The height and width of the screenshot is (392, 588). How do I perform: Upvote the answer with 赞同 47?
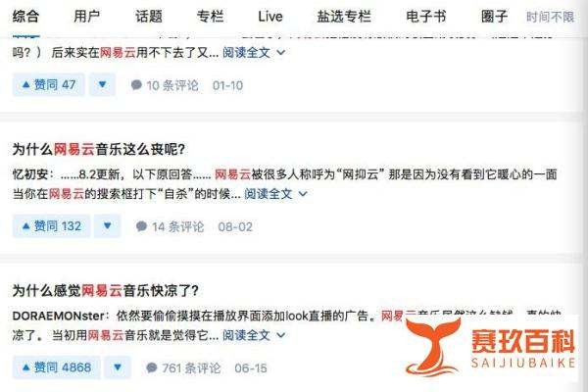click(49, 85)
